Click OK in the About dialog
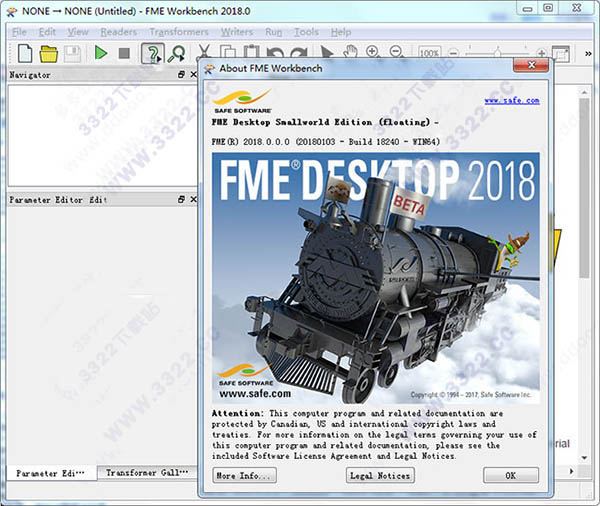Image resolution: width=600 pixels, height=506 pixels. (x=511, y=475)
